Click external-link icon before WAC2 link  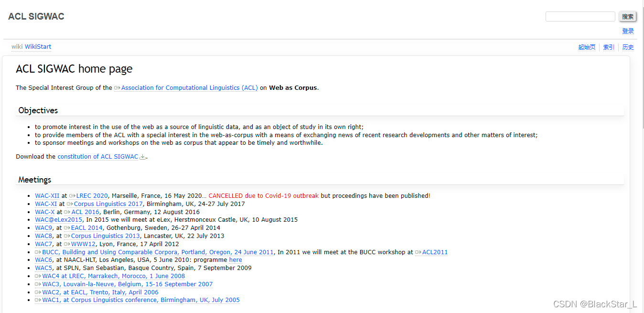click(38, 292)
